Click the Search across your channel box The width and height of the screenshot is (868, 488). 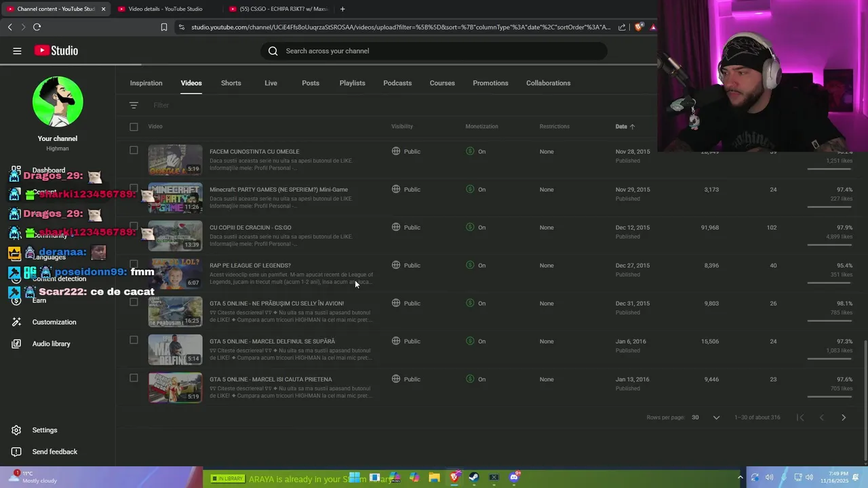(x=434, y=51)
